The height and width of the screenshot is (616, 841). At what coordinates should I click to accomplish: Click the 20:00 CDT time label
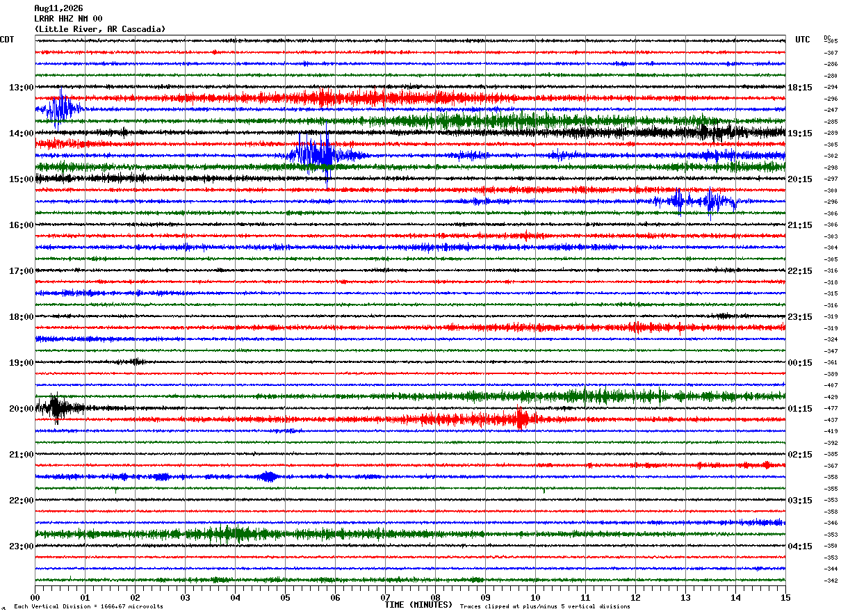coord(21,409)
